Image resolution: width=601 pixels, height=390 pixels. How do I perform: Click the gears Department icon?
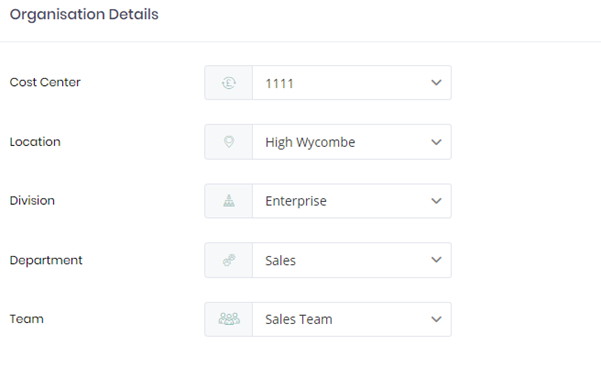coord(229,260)
